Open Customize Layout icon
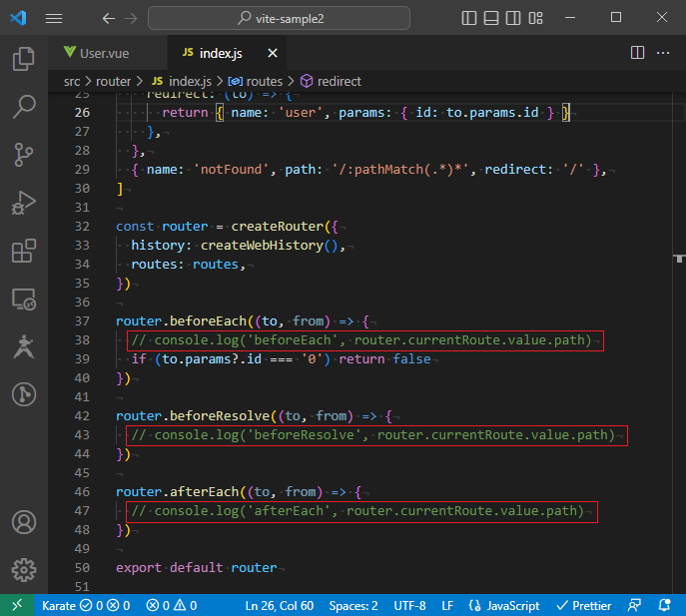Viewport: 686px width, 616px height. 535,18
